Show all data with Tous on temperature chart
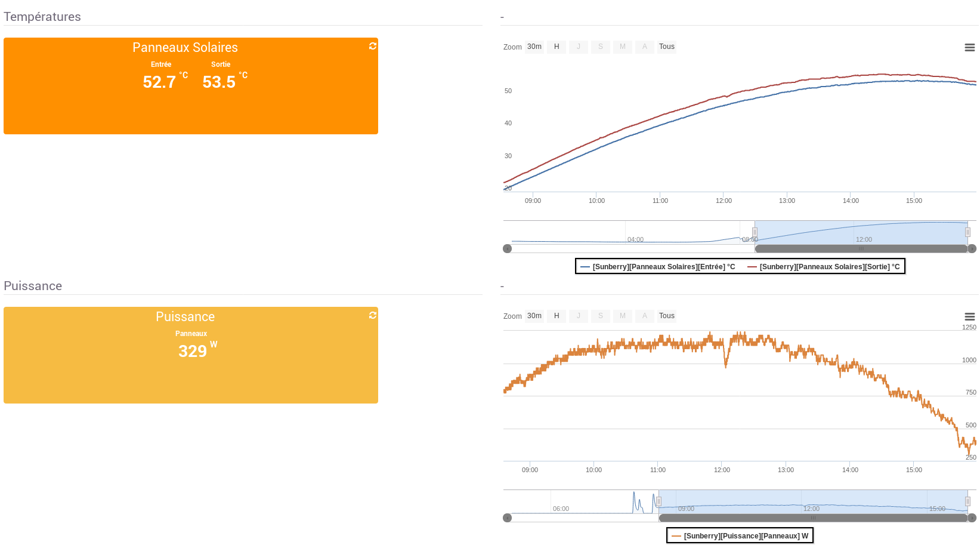This screenshot has width=980, height=545. (667, 47)
